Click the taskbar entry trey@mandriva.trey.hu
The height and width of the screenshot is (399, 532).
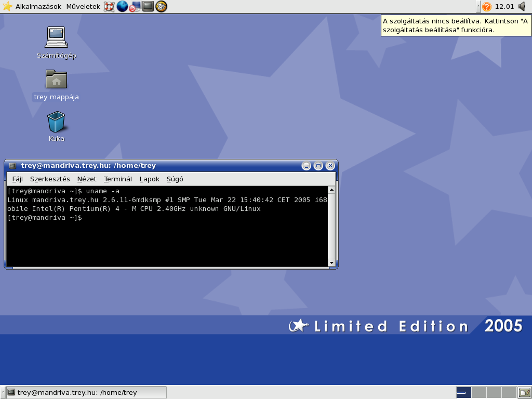(86, 393)
